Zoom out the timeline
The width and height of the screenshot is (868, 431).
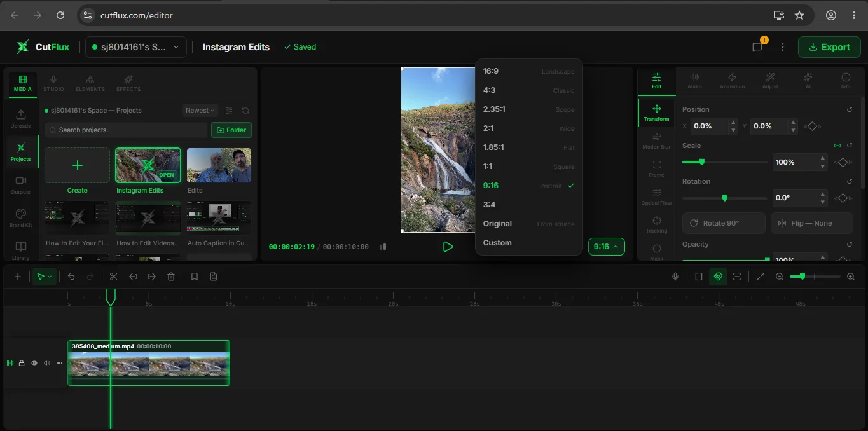click(780, 277)
